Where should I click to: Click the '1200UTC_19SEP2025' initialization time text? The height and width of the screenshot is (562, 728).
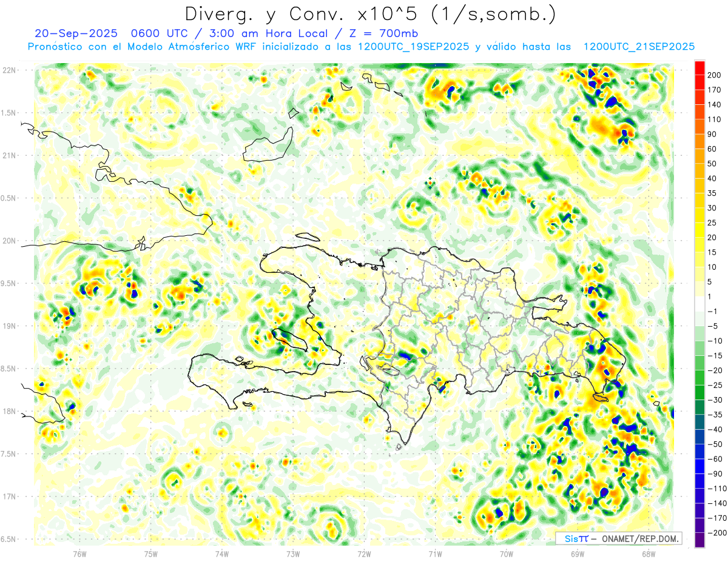[414, 47]
